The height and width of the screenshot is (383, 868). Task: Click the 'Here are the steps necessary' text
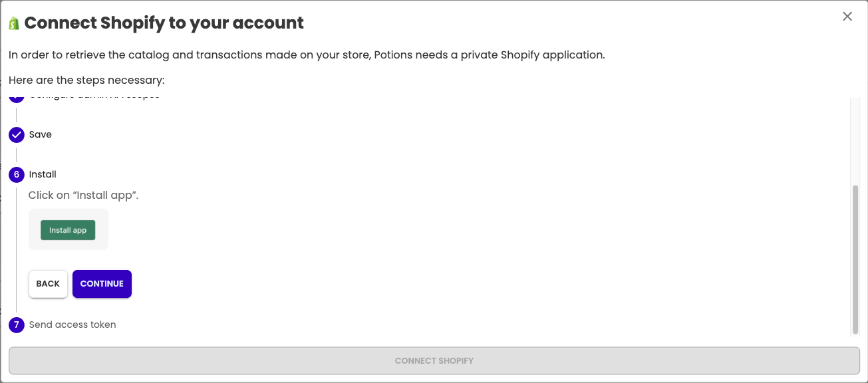pyautogui.click(x=86, y=80)
